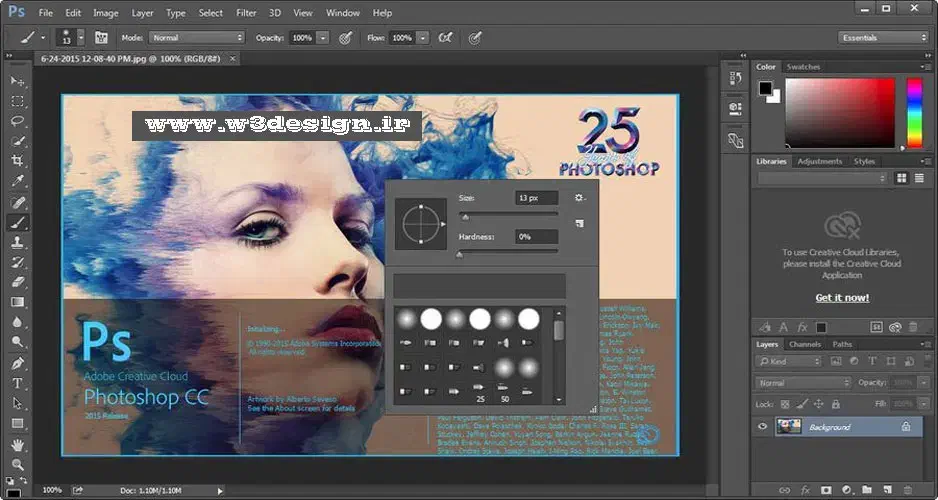938x500 pixels.
Task: Switch to the Channels tab
Action: tap(805, 345)
